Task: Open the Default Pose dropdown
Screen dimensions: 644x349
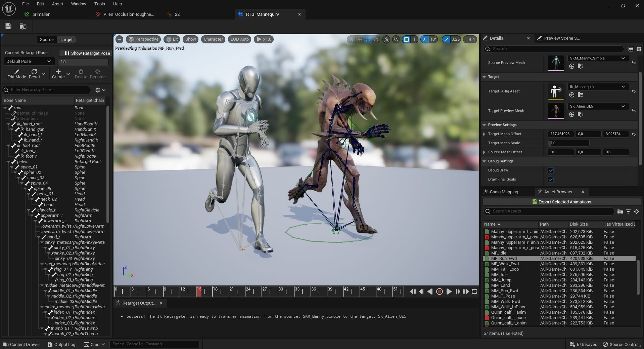Action: (x=29, y=62)
